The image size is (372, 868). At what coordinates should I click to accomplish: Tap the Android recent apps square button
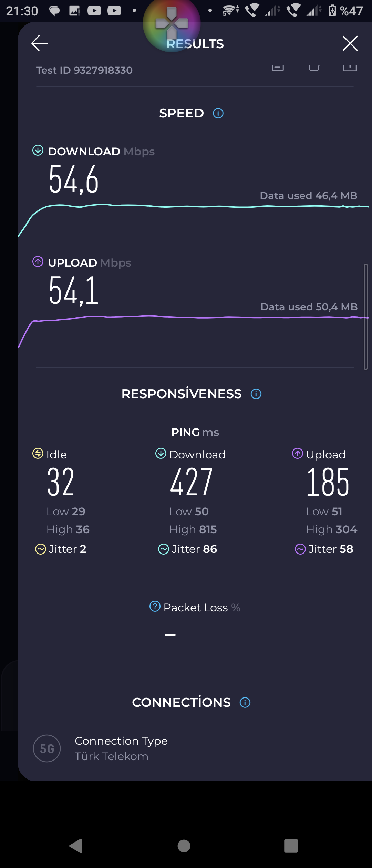pos(291,846)
